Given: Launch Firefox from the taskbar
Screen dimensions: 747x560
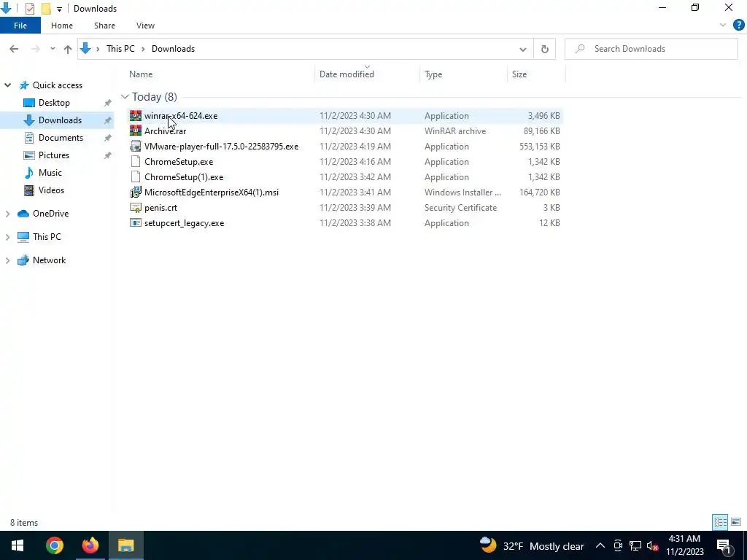Looking at the screenshot, I should pos(90,545).
